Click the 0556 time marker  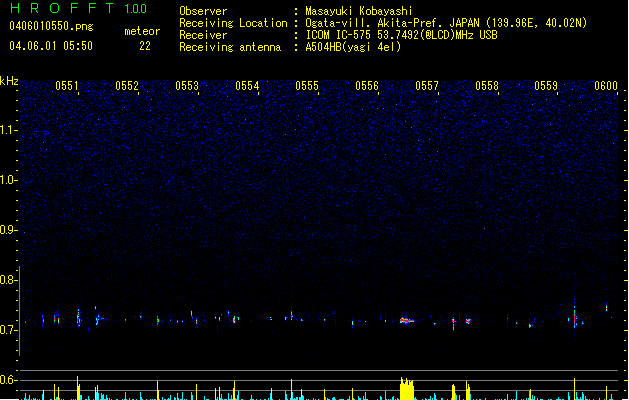pyautogui.click(x=367, y=86)
